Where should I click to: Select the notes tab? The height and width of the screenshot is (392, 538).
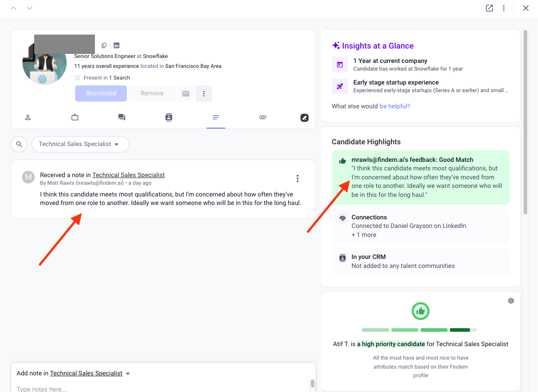coord(216,117)
